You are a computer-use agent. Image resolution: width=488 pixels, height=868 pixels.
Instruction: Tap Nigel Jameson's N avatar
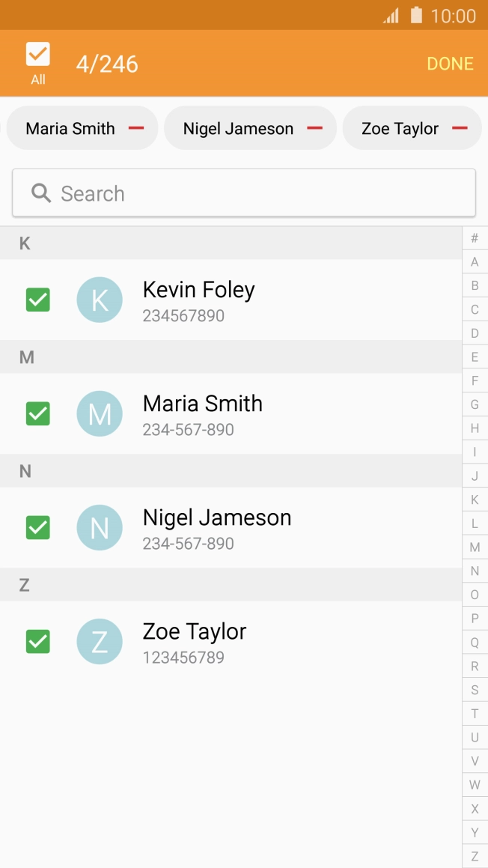(x=100, y=528)
